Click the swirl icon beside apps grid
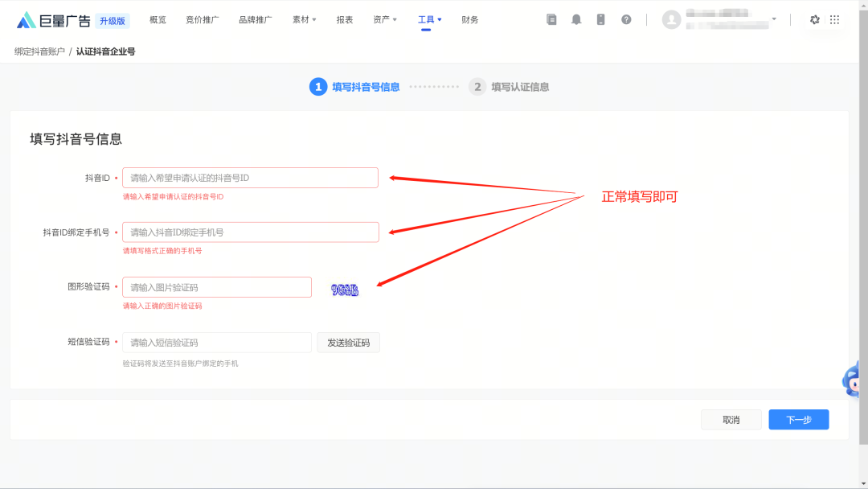Screen dimensions: 868x489 point(815,19)
